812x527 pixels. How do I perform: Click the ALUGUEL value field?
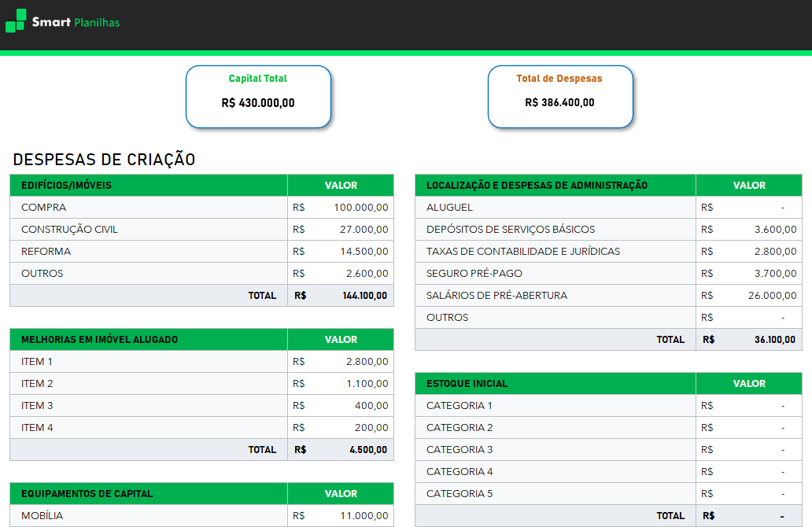(748, 207)
